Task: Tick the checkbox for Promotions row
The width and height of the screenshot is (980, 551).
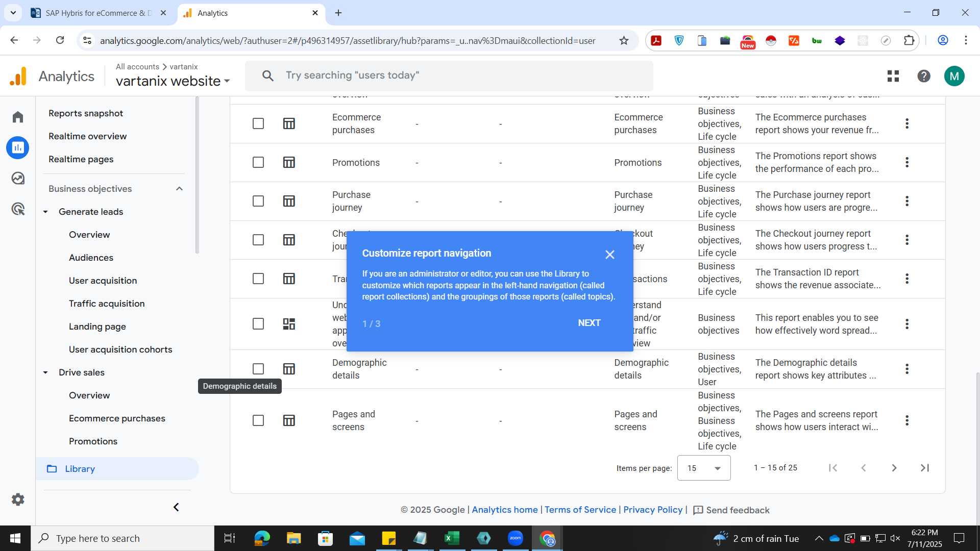Action: 258,162
